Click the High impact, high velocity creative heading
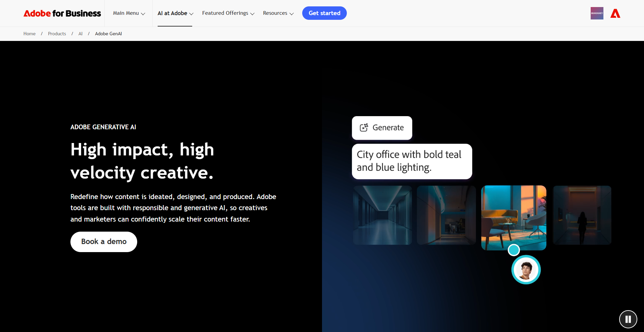This screenshot has width=644, height=332. point(142,161)
